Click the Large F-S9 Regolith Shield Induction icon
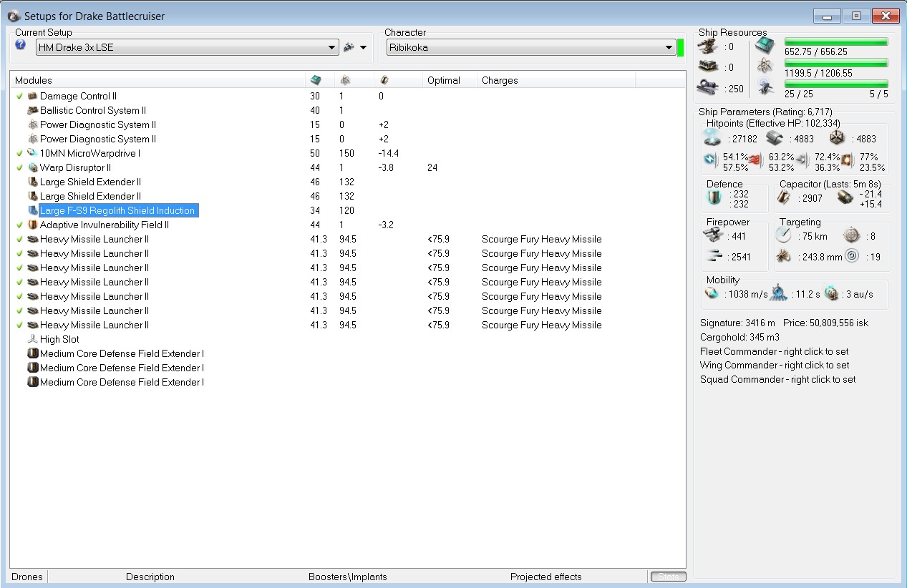Screen dimensions: 907x588 (32, 210)
